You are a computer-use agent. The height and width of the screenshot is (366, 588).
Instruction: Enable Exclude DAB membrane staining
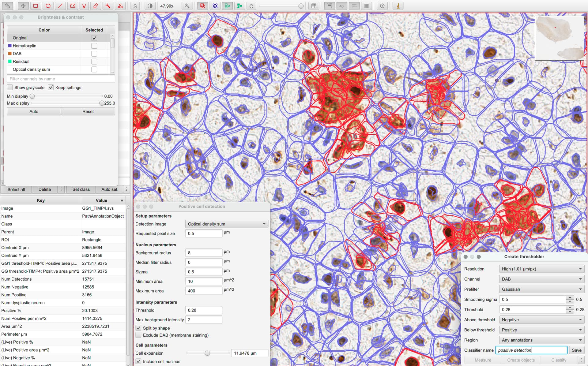tap(138, 335)
